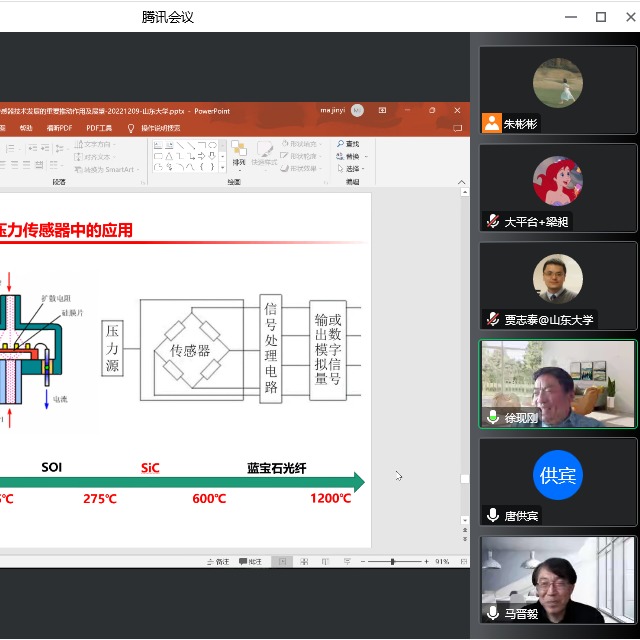Click 转换为 SmartArt button
This screenshot has height=640, width=640.
point(108,169)
